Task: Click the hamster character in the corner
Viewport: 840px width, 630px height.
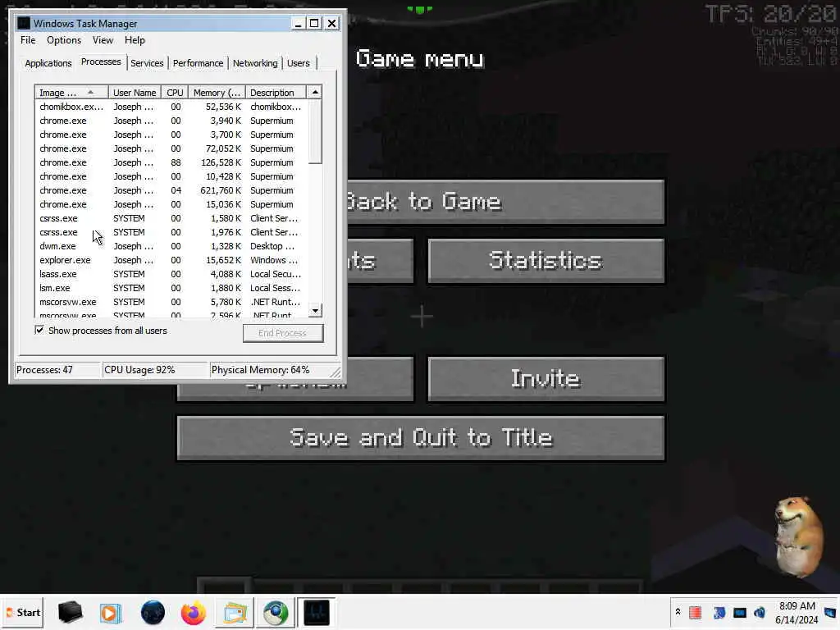Action: [x=798, y=536]
